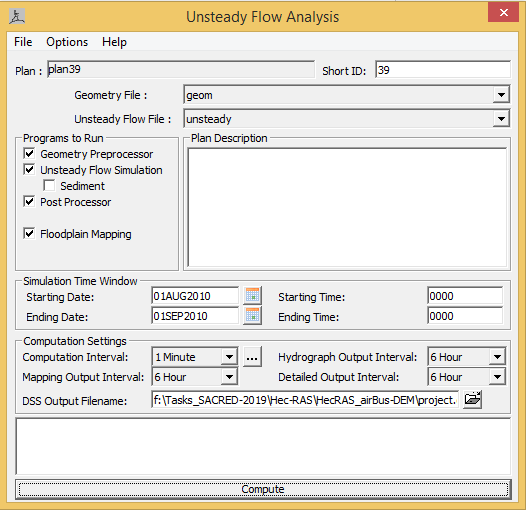526x510 pixels.
Task: Open computation interval options ellipsis button
Action: (x=252, y=357)
